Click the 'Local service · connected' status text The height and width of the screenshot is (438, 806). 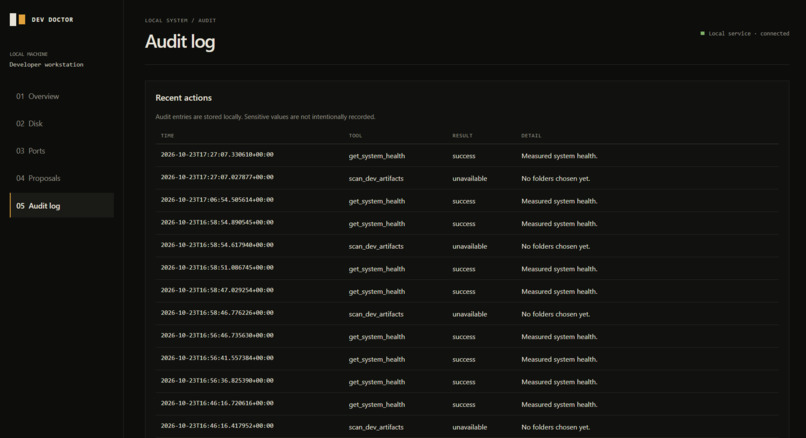(749, 33)
